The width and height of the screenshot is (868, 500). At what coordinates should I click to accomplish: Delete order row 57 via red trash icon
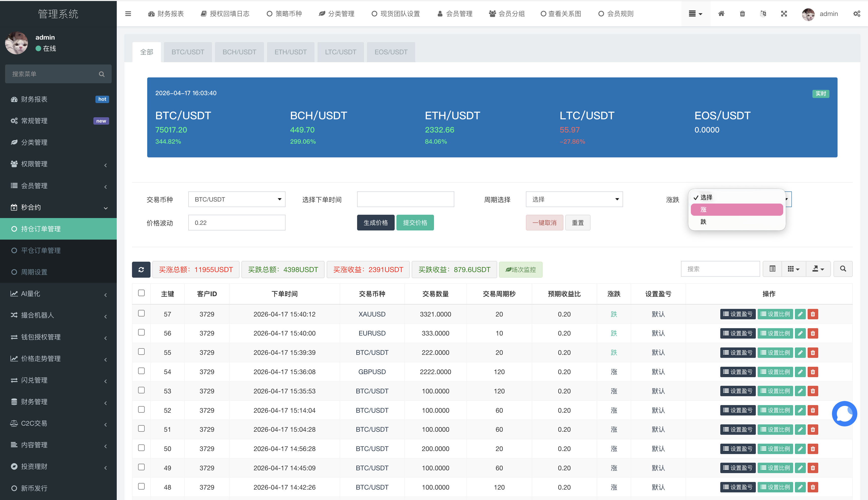[x=813, y=314]
